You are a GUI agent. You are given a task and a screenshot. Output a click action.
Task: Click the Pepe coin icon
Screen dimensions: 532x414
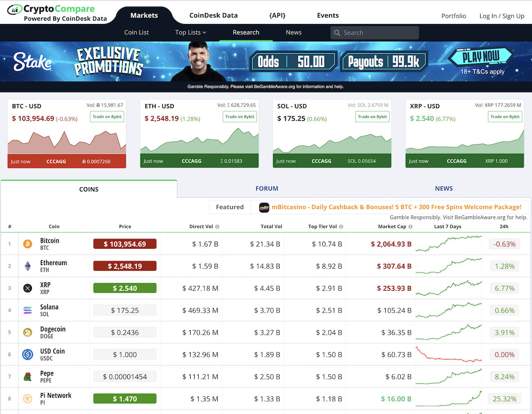(27, 377)
